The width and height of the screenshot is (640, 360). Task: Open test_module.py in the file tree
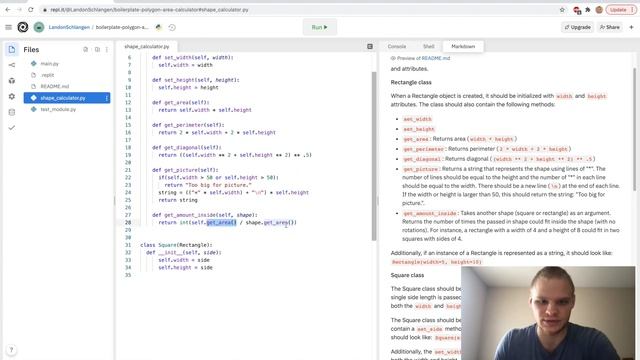[x=58, y=109]
